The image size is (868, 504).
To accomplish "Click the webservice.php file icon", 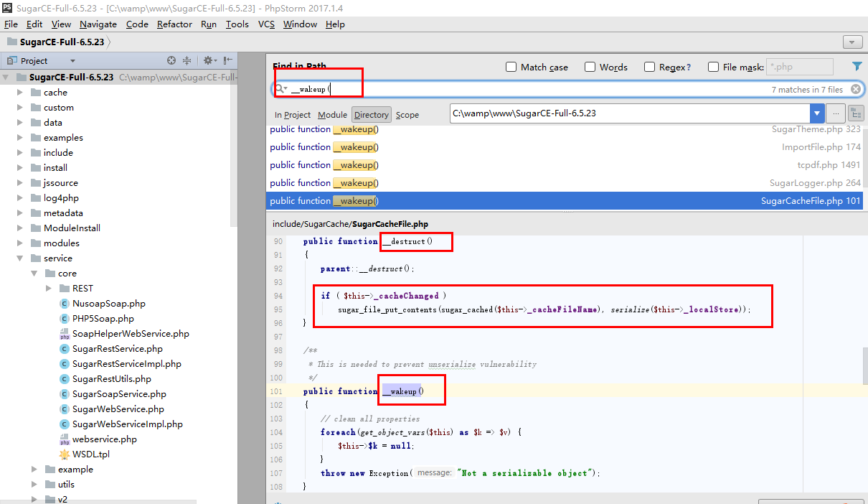I will pyautogui.click(x=64, y=439).
